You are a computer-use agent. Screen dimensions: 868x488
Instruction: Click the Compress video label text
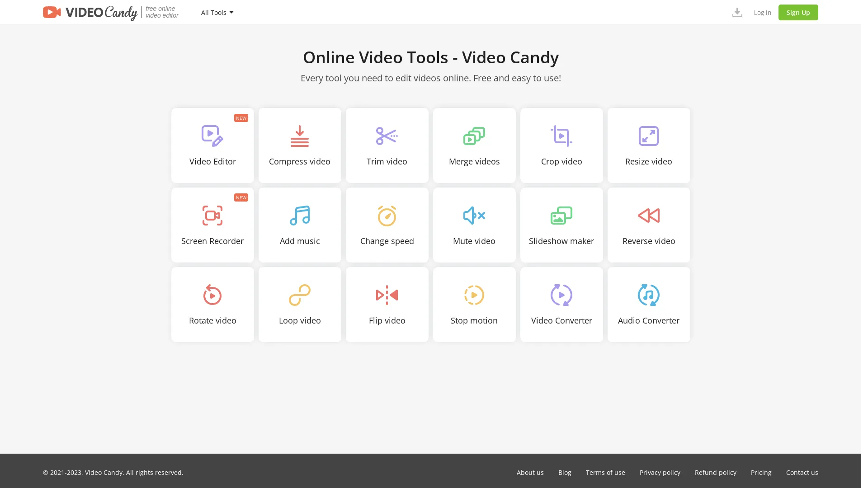(300, 161)
